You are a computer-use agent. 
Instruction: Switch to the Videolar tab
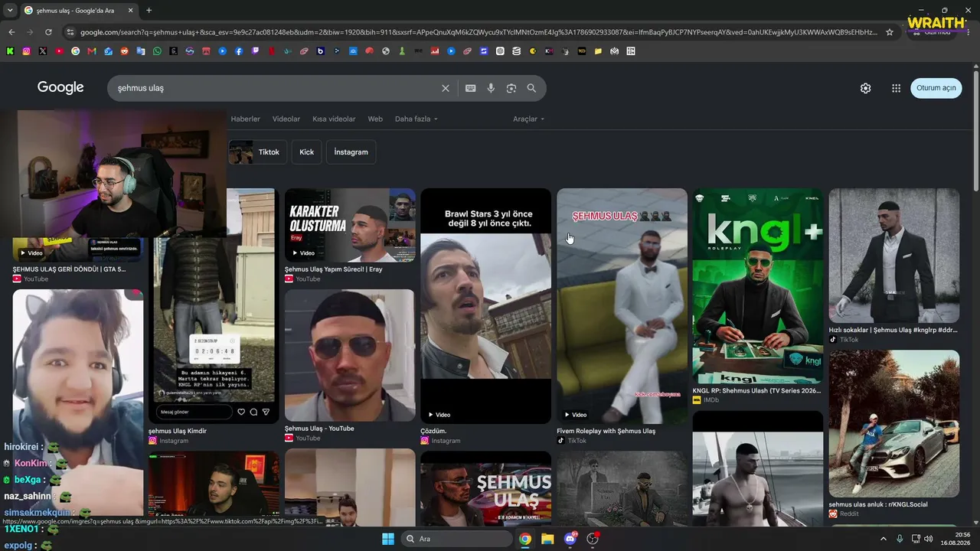point(286,119)
